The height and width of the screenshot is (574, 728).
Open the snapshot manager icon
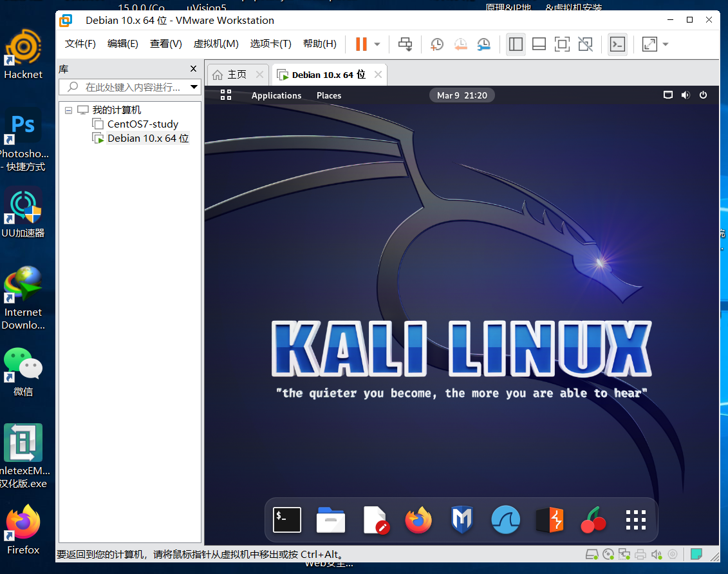(x=483, y=44)
